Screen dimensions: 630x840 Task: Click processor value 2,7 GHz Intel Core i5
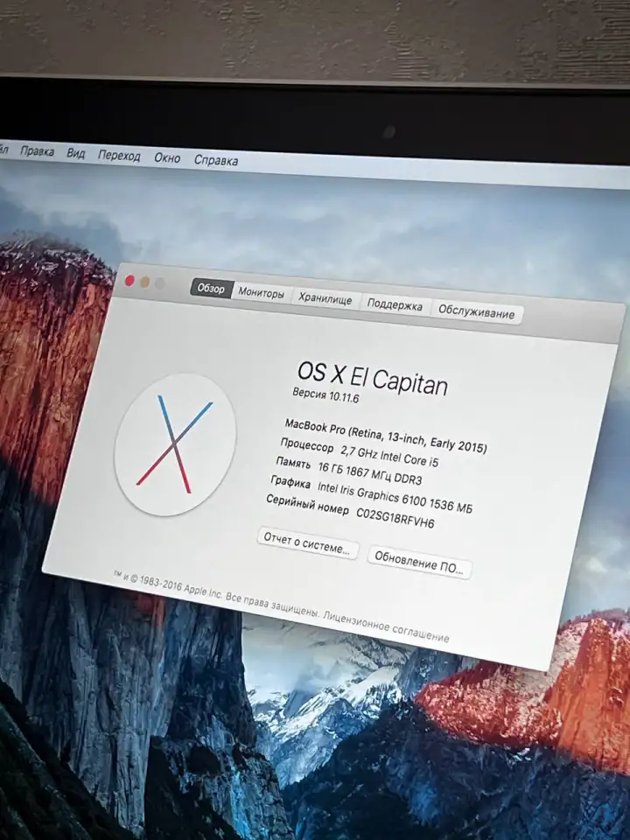[x=390, y=455]
